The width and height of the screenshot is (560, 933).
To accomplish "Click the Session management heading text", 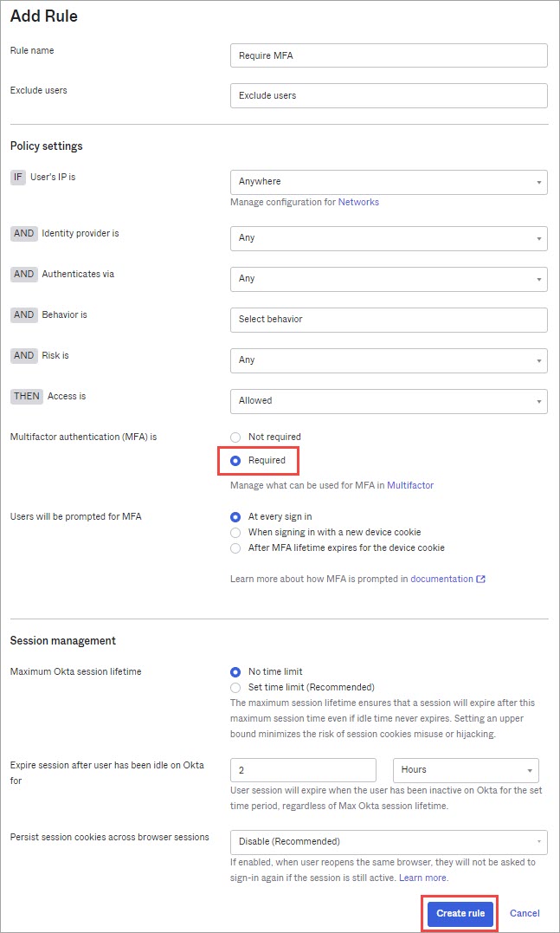I will point(63,641).
